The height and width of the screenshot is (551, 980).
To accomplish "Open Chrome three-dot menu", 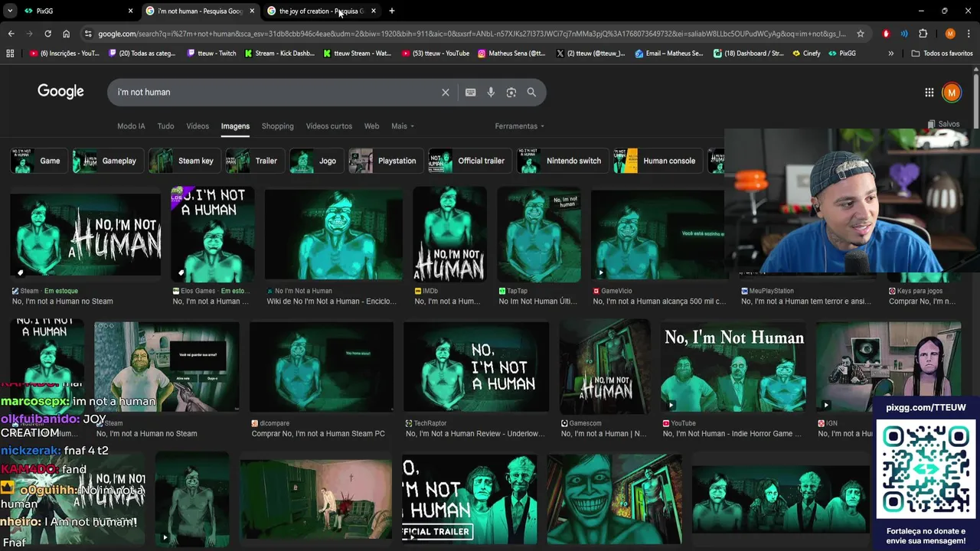I will click(x=968, y=34).
